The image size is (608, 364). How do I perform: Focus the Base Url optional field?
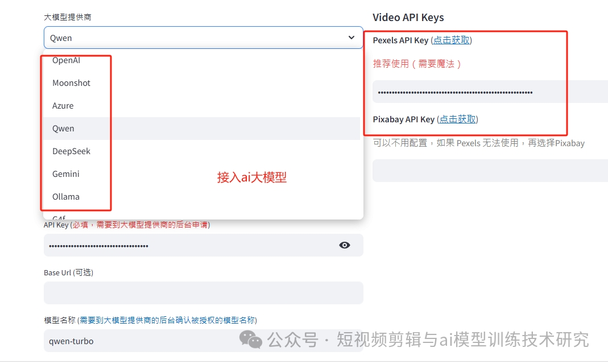tap(203, 293)
